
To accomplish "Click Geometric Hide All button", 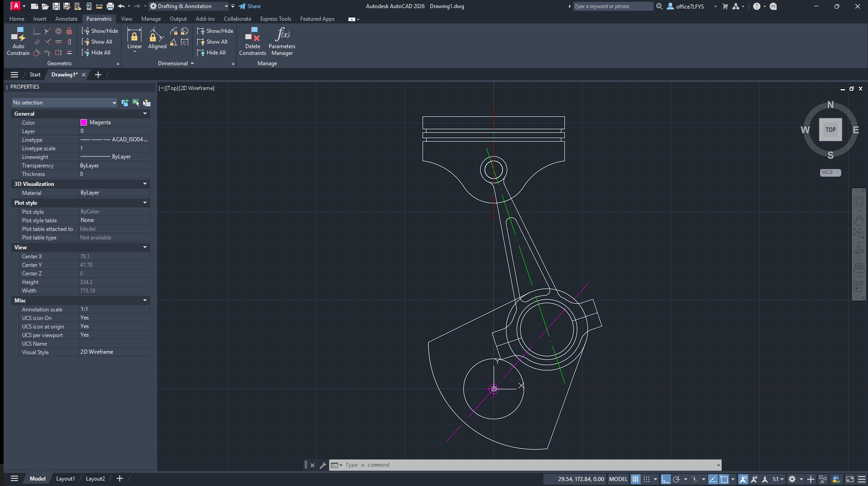I will 96,53.
